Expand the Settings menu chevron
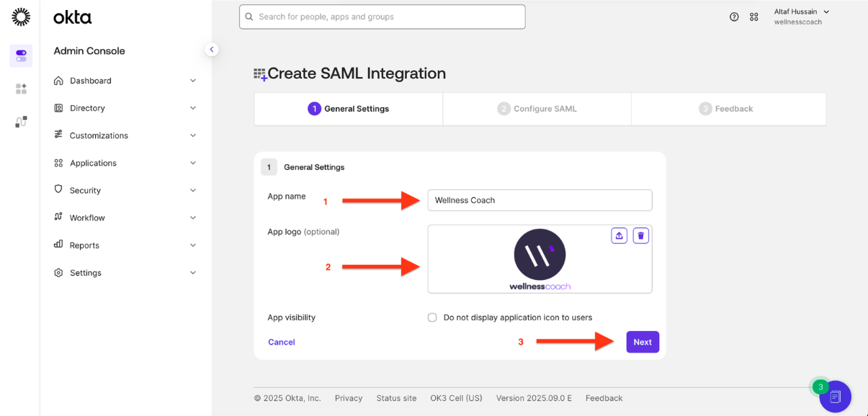The width and height of the screenshot is (868, 416). pyautogui.click(x=193, y=273)
